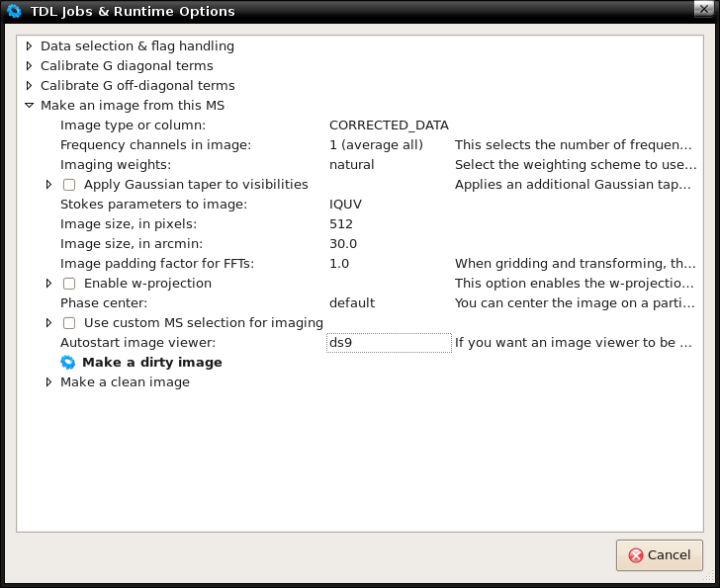Expand the Gaussian taper sub-options arrow
720x588 pixels.
[48, 185]
